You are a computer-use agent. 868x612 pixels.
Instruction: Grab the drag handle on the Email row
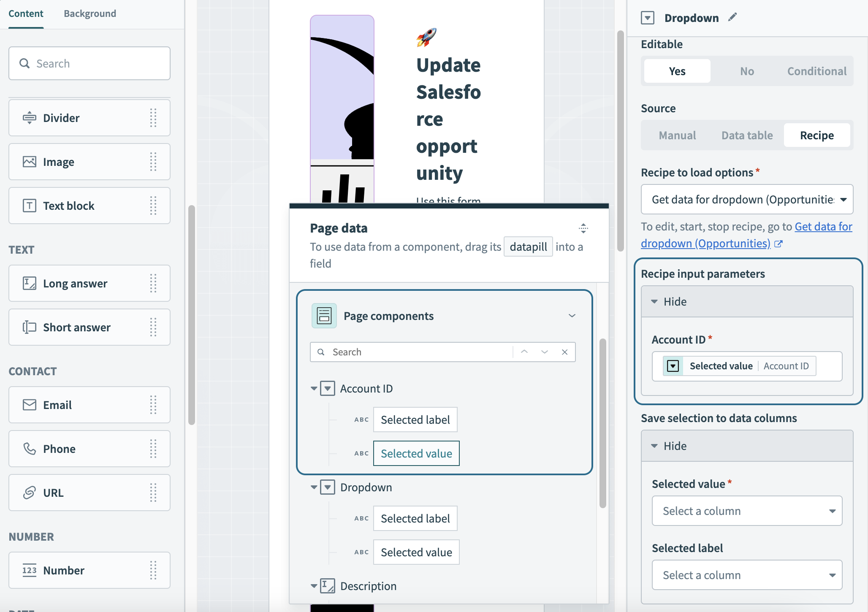[153, 405]
